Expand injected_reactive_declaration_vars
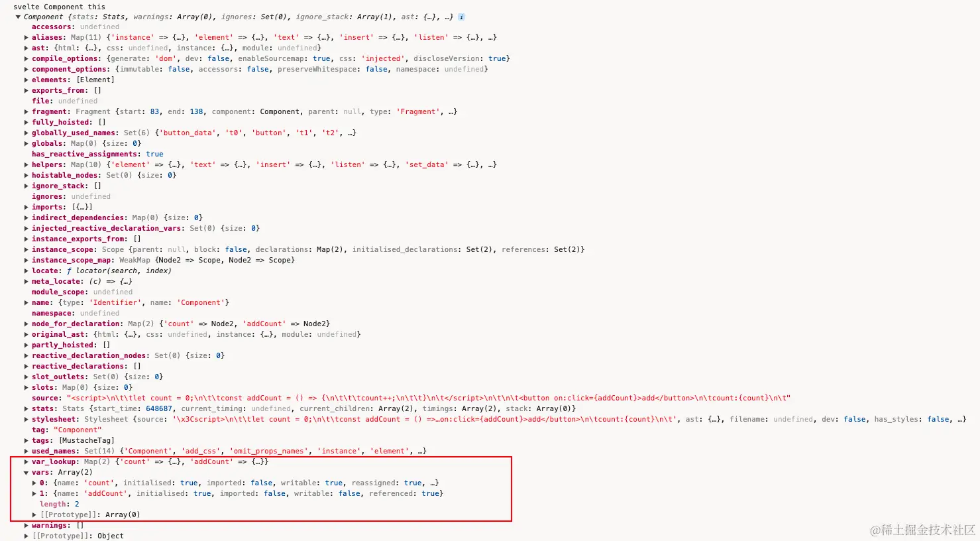The image size is (980, 541). point(26,229)
